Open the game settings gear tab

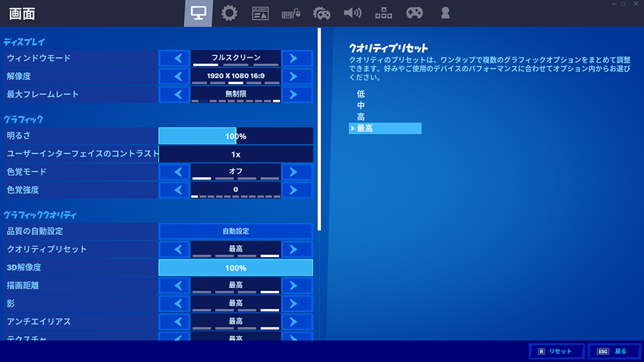[229, 13]
